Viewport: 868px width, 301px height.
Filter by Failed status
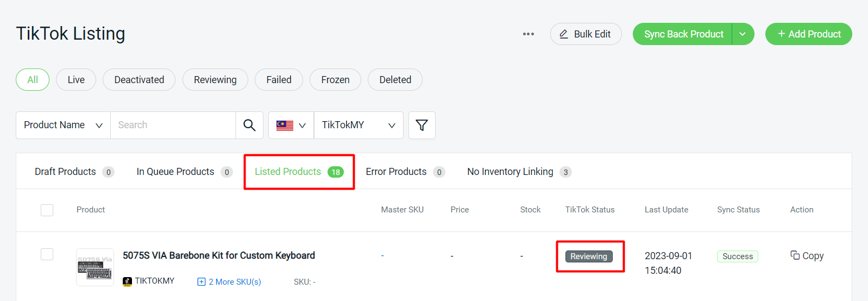(x=279, y=80)
